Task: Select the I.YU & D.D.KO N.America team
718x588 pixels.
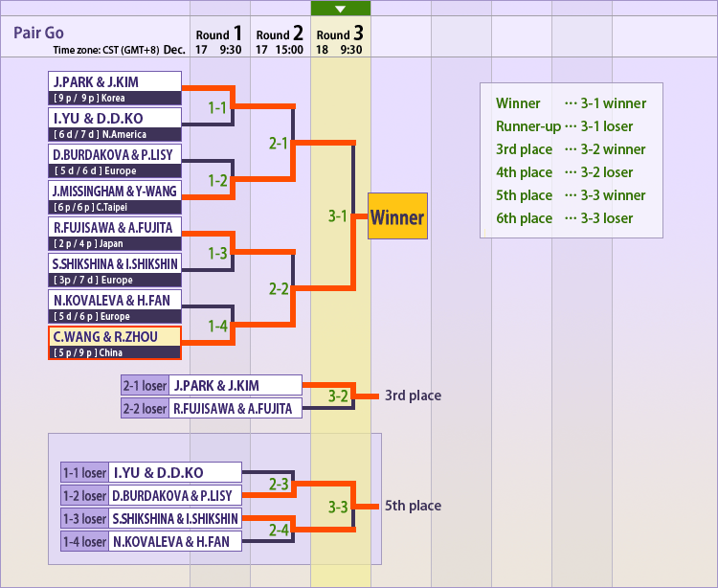Action: (115, 125)
